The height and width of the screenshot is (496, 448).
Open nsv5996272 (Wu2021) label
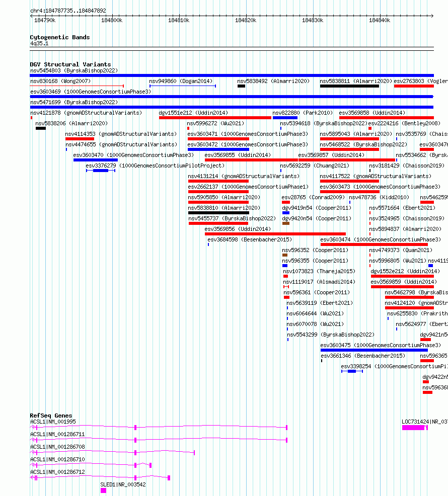coord(215,123)
